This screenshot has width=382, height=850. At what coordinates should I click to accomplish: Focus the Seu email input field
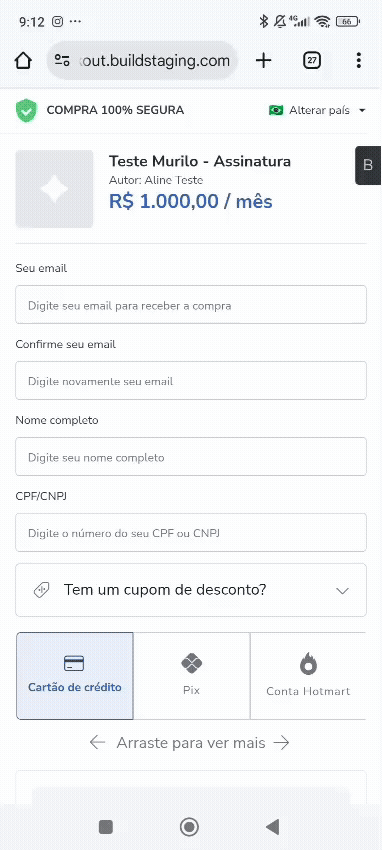click(x=191, y=305)
